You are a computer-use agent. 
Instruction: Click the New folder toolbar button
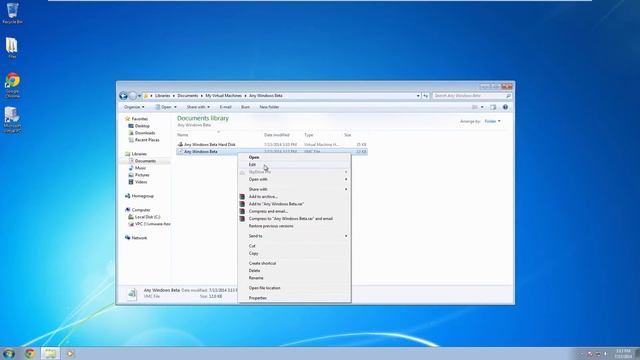(269, 107)
